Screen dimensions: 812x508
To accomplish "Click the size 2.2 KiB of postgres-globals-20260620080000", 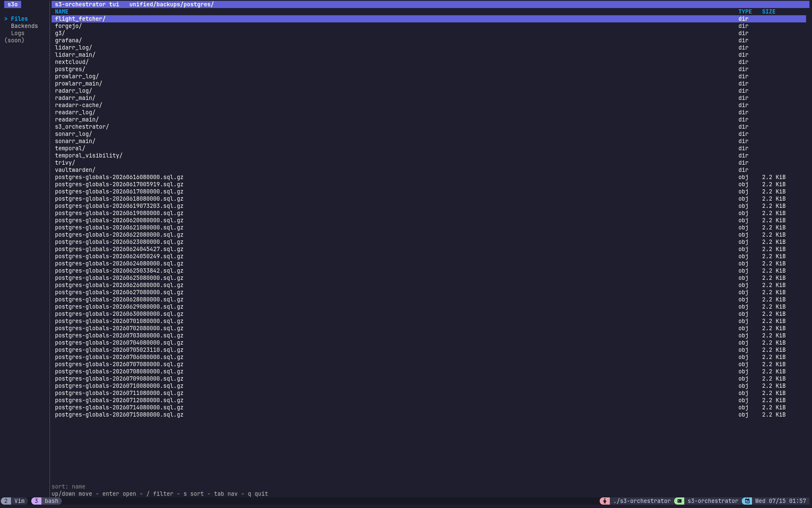I will tap(774, 220).
